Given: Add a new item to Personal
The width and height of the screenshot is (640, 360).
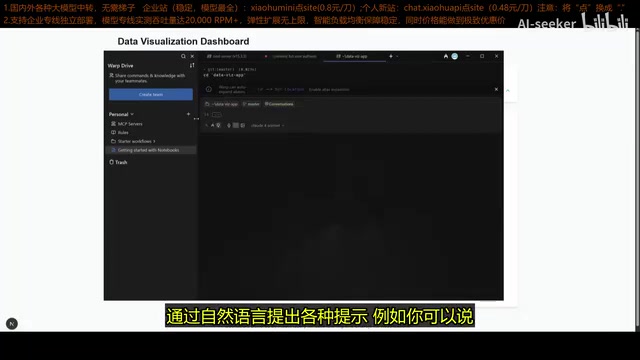Looking at the screenshot, I should pos(188,114).
